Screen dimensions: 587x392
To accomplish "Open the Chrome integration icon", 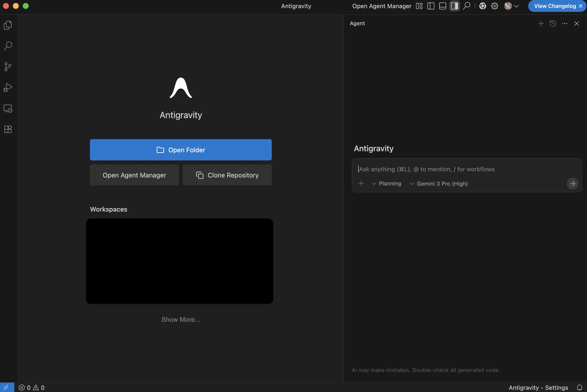I will click(x=482, y=6).
